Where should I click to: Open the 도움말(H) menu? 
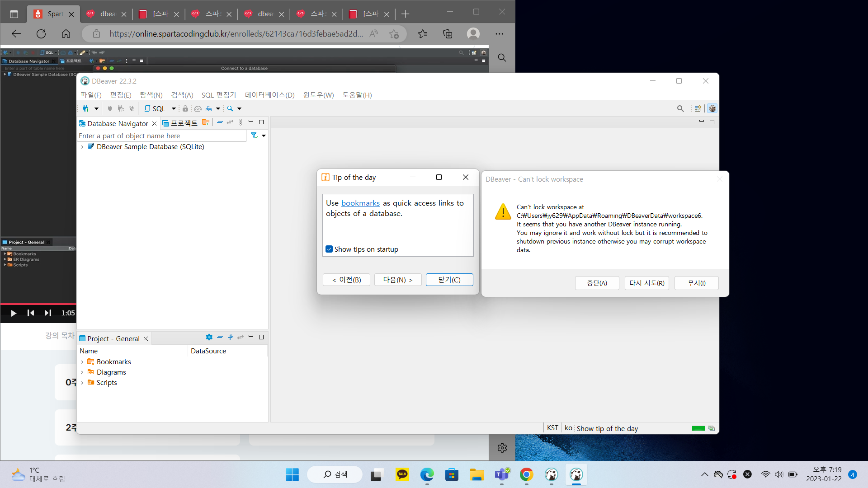click(x=357, y=95)
